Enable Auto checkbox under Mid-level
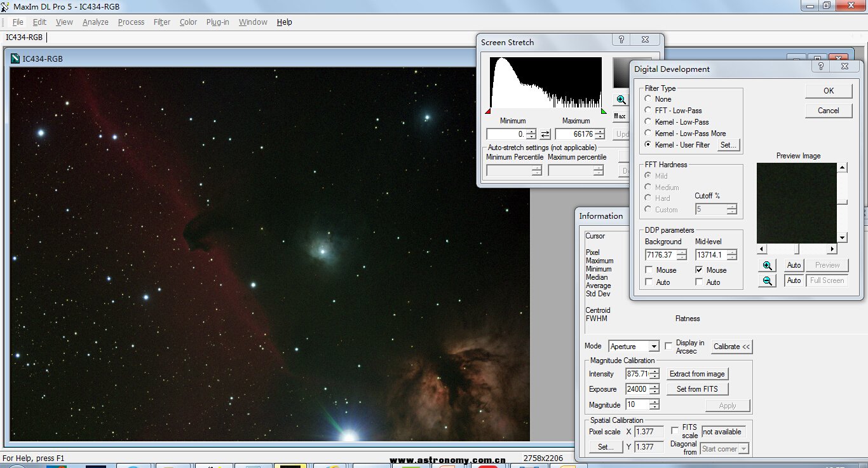Viewport: 868px width, 468px height. tap(699, 282)
